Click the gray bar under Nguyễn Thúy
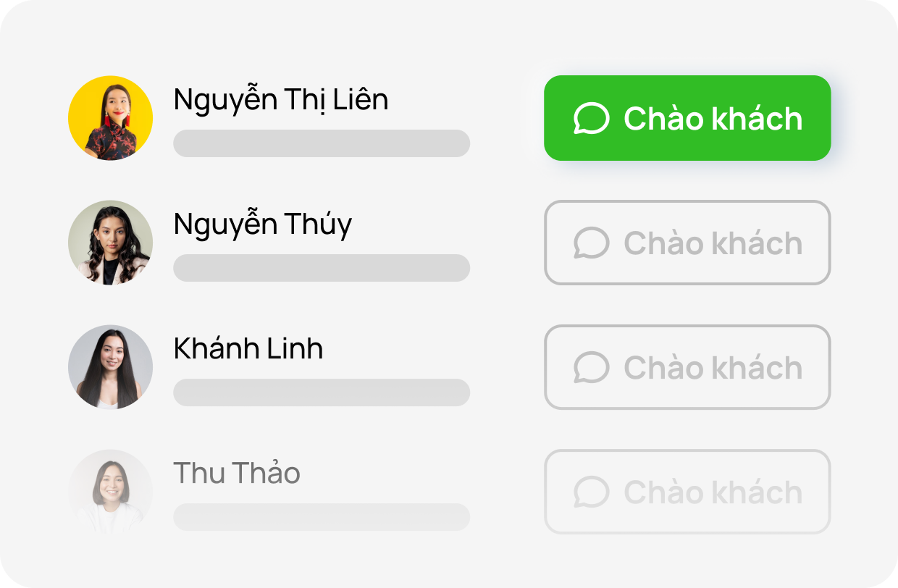Image resolution: width=898 pixels, height=588 pixels. coord(322,268)
